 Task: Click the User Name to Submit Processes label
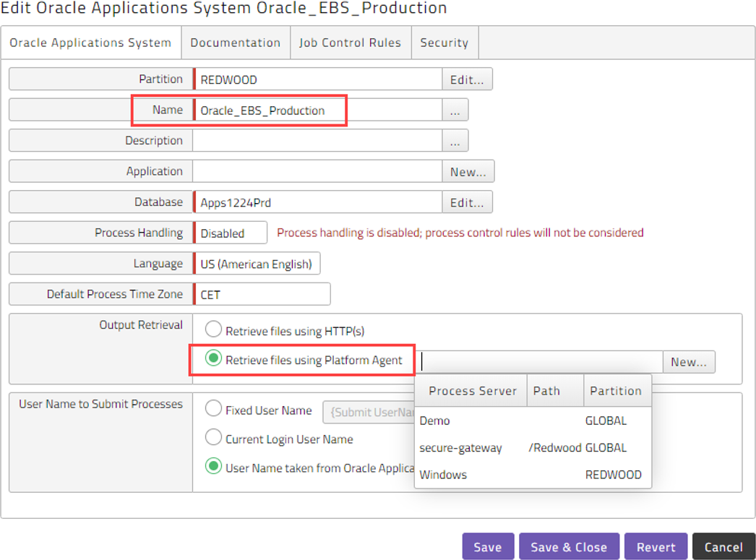tap(100, 404)
